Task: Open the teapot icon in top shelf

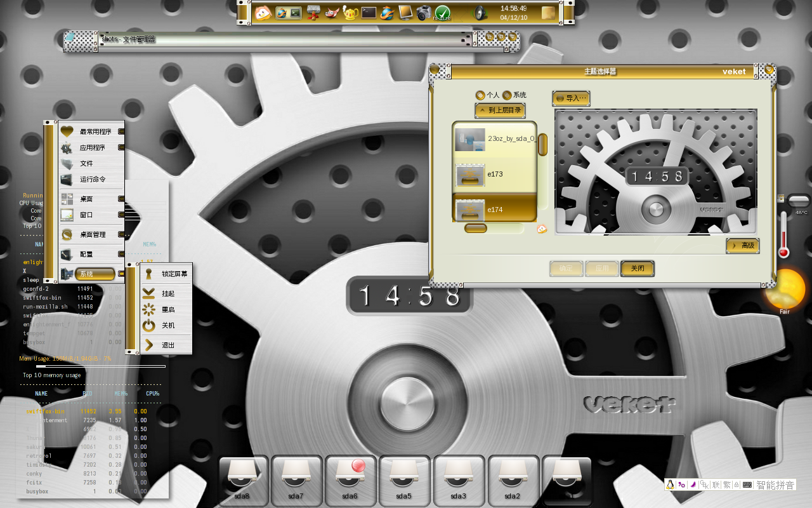Action: point(351,13)
